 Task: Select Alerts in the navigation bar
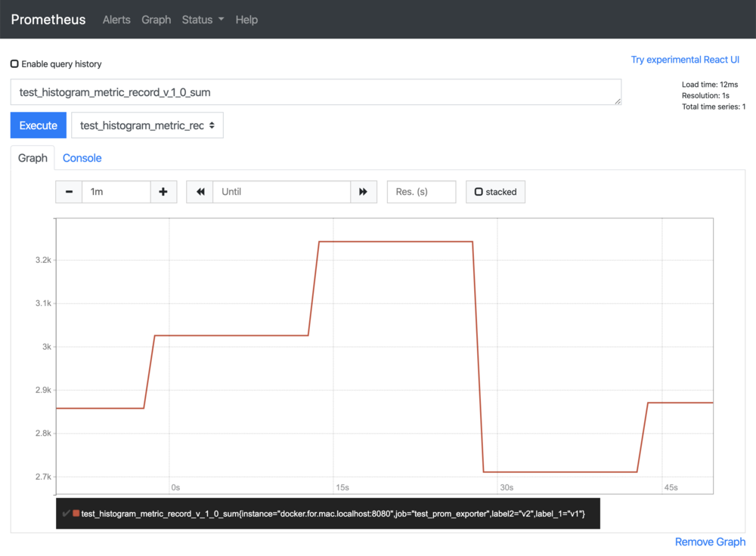(116, 20)
